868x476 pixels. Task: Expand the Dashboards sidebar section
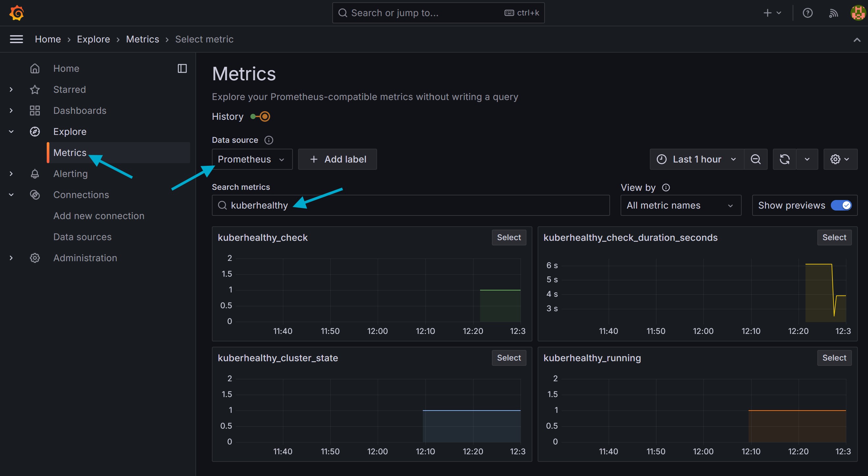point(11,111)
